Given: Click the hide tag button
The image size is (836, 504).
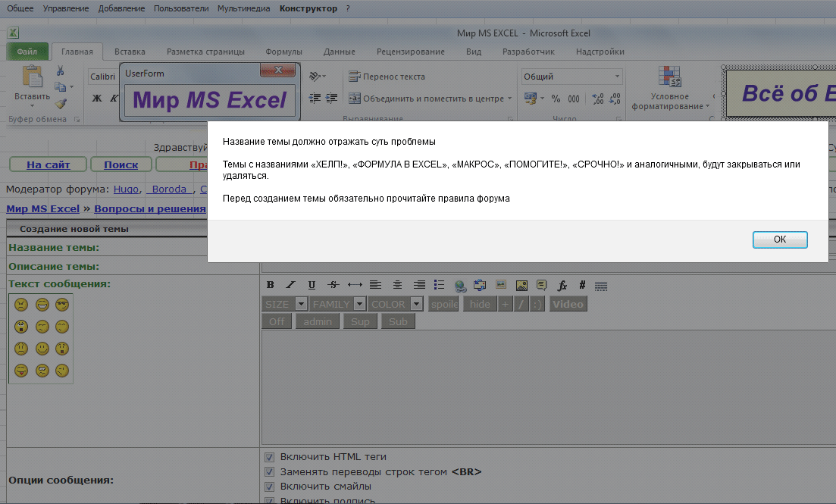Looking at the screenshot, I should (x=480, y=304).
